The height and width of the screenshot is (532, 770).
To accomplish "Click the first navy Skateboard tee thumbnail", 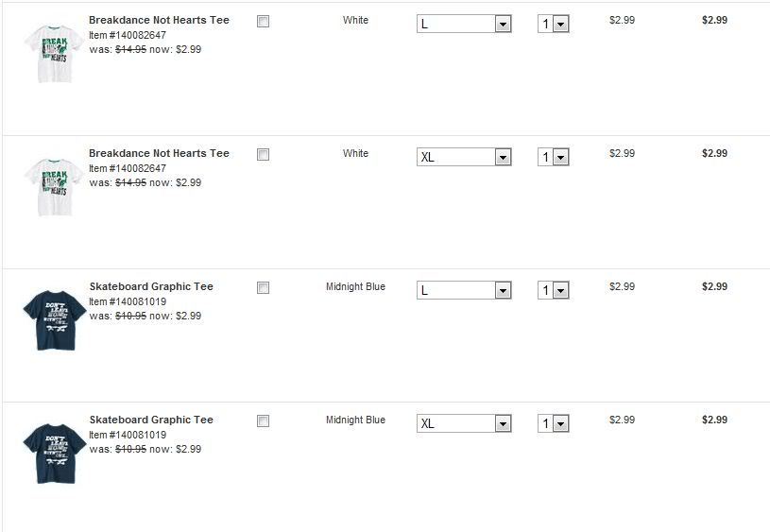I will click(55, 319).
